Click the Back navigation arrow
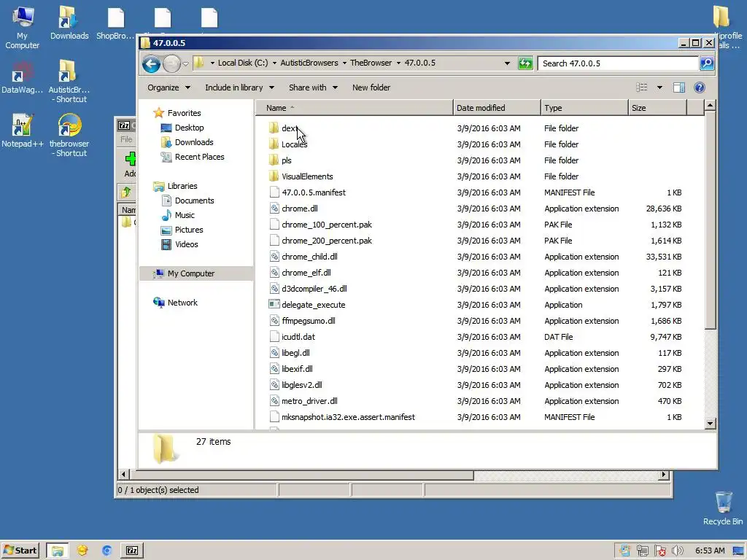Image resolution: width=747 pixels, height=560 pixels. coord(151,63)
